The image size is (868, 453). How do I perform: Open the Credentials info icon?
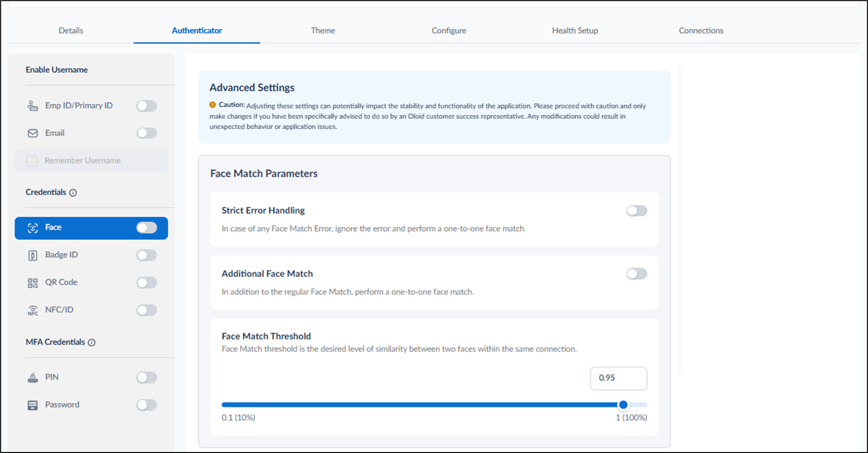click(x=73, y=193)
